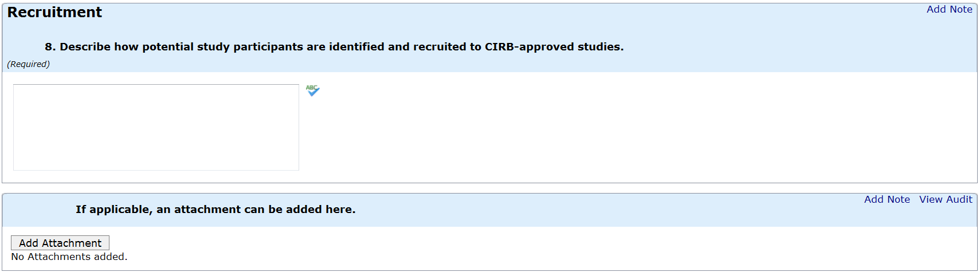Run spell check on the recruitment description

click(x=312, y=90)
